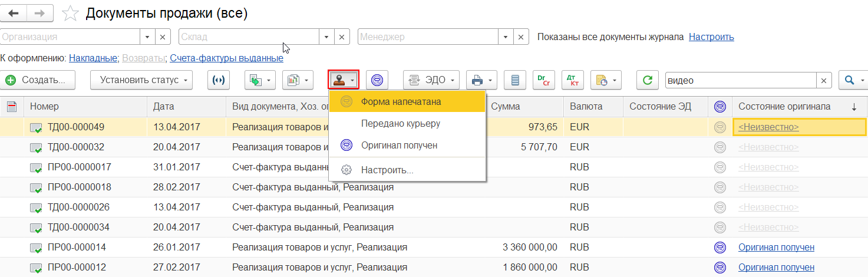Click the refresh list green arrow icon

(x=648, y=80)
